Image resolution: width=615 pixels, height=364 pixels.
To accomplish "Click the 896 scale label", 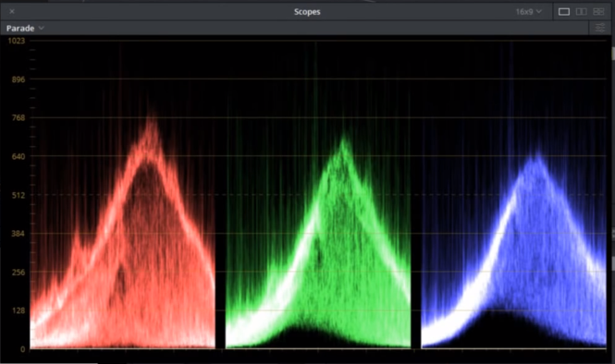I will [18, 79].
